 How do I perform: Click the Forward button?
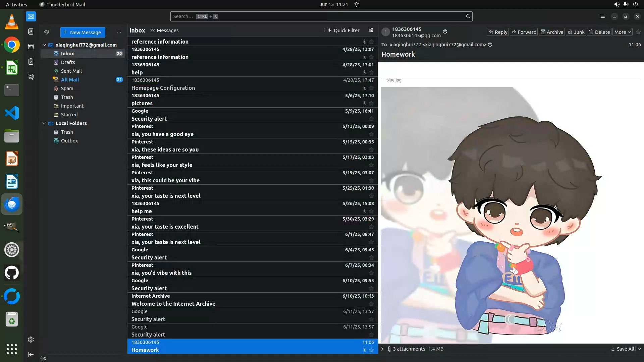tap(524, 32)
